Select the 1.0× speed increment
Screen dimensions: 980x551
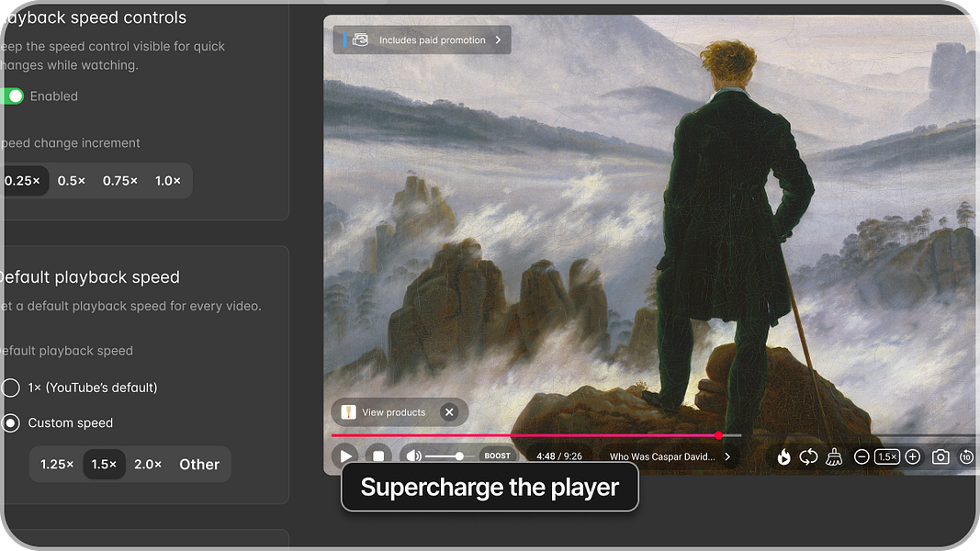167,181
